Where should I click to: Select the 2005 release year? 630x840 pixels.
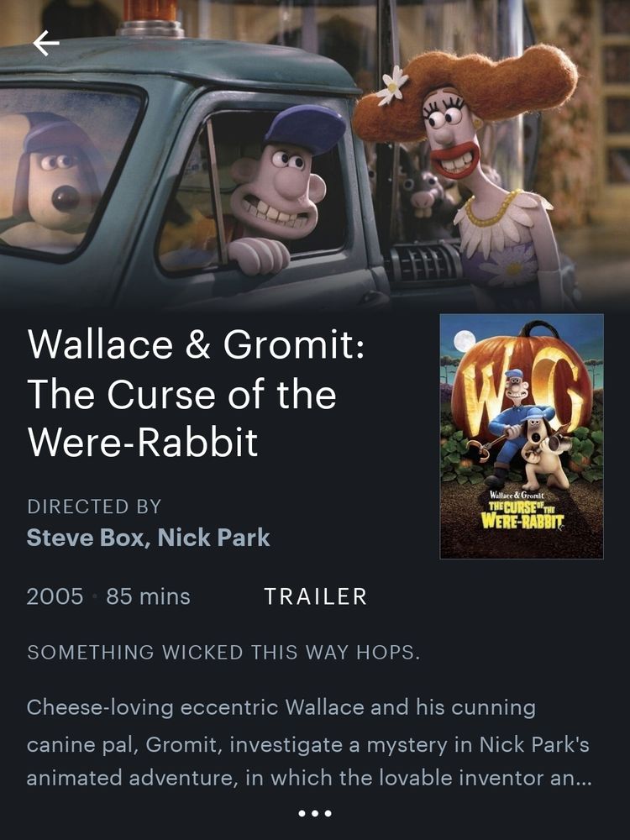(55, 596)
